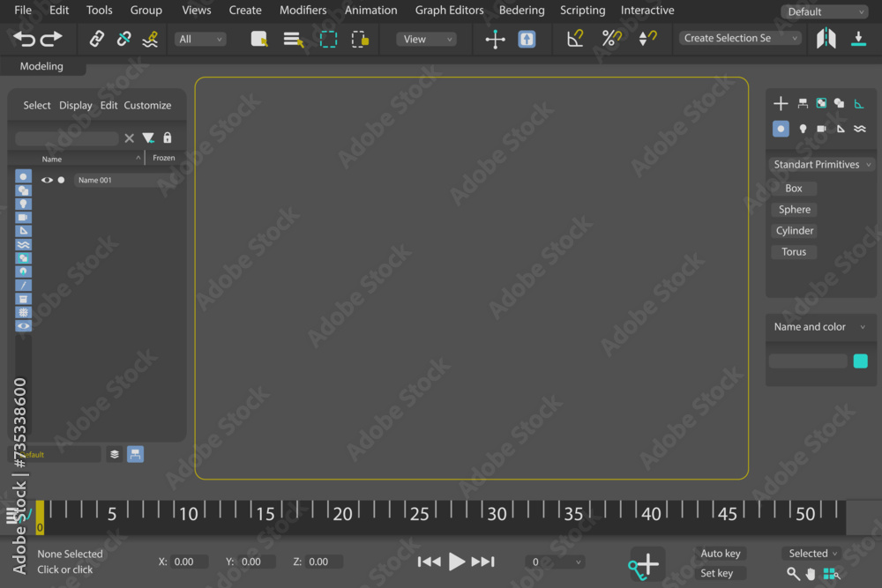Toggle the lights filter in explorer sidebar
The height and width of the screenshot is (588, 882).
pyautogui.click(x=23, y=204)
